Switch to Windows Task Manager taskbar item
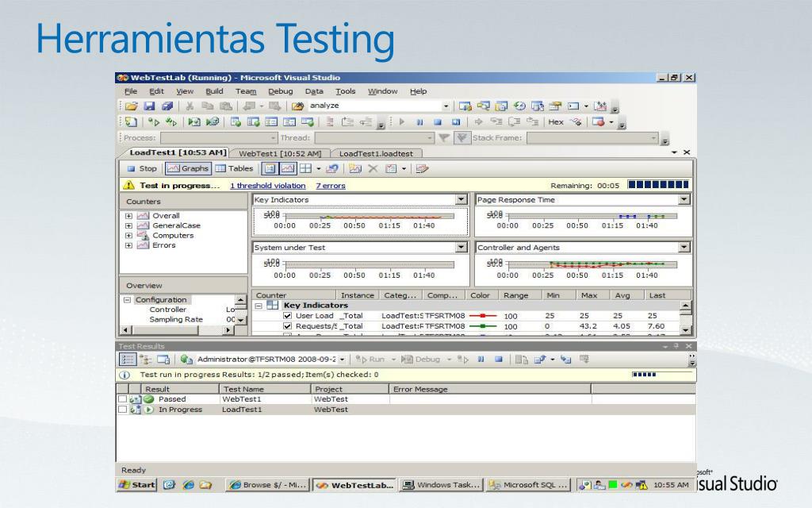The width and height of the screenshot is (812, 508). (442, 485)
